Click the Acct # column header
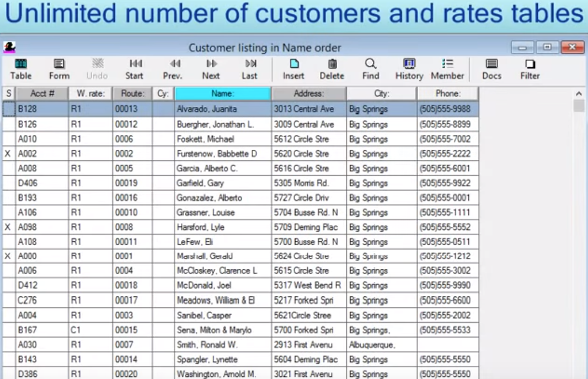Image resolution: width=588 pixels, height=379 pixels. click(x=42, y=94)
